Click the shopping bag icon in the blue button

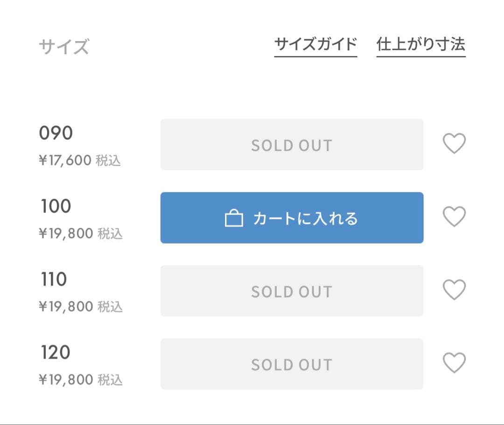point(234,218)
